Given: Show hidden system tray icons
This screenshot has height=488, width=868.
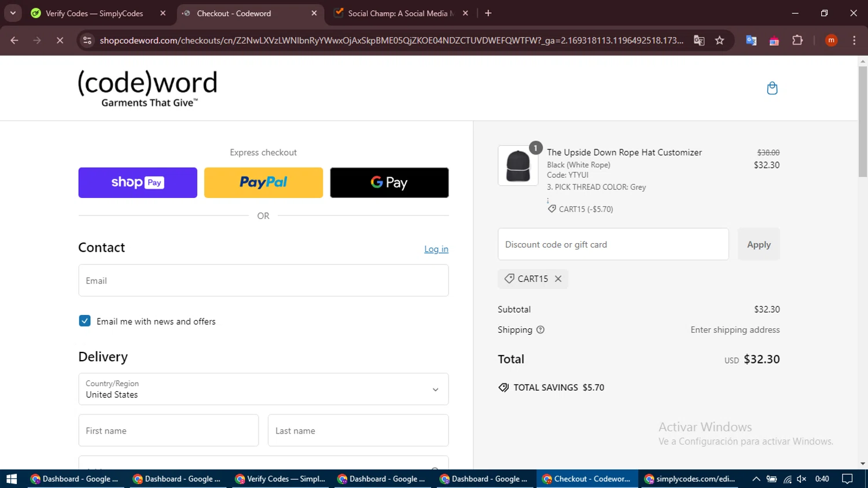Looking at the screenshot, I should [x=756, y=479].
